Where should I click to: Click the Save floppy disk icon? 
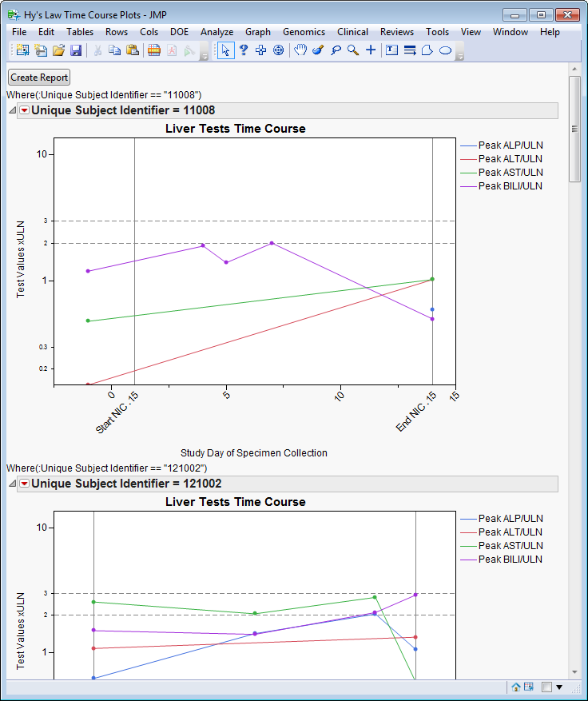[76, 50]
